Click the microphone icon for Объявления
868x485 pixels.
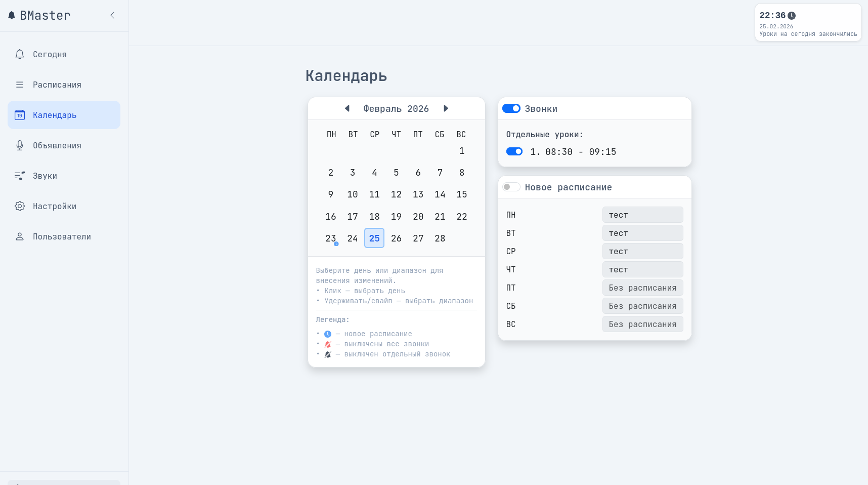(20, 145)
